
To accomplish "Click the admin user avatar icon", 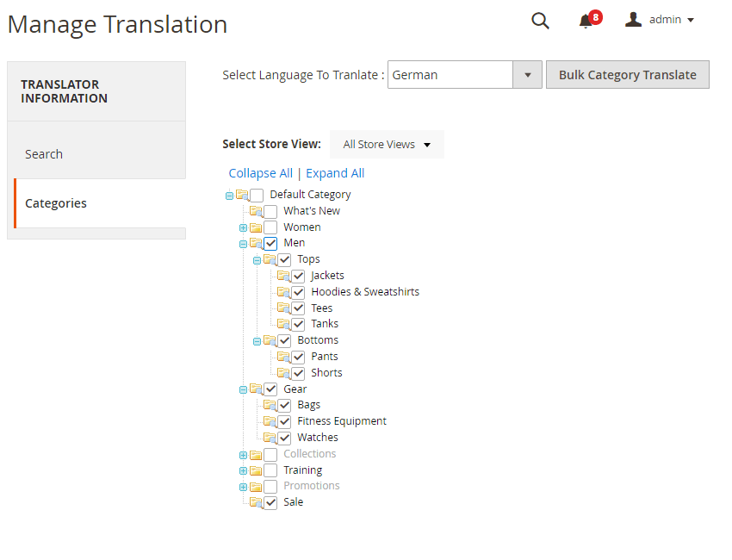I will (634, 20).
